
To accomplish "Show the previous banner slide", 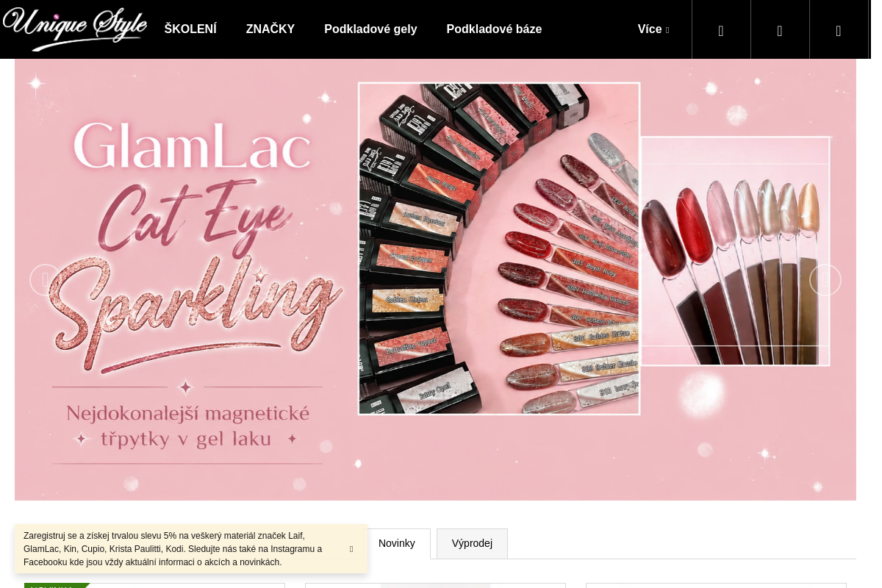I will coord(46,280).
